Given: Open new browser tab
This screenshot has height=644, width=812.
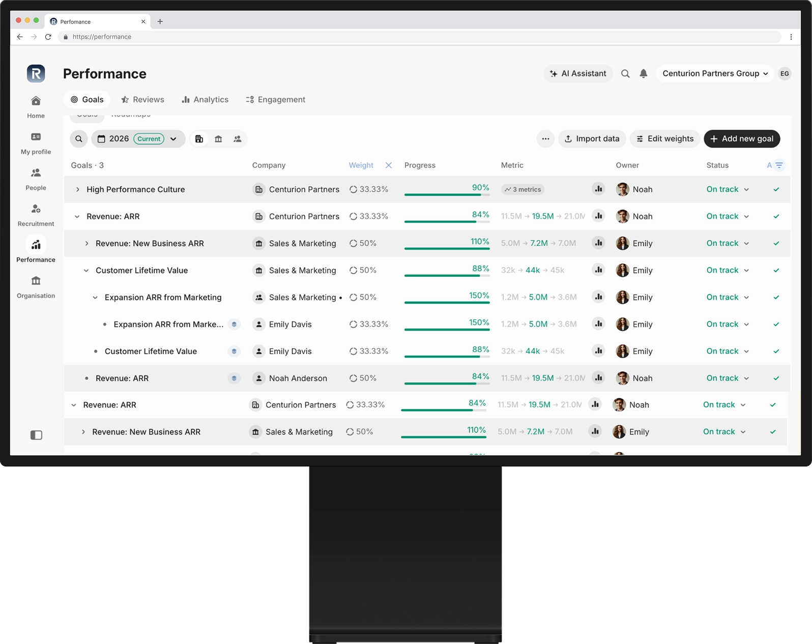Looking at the screenshot, I should pyautogui.click(x=160, y=21).
